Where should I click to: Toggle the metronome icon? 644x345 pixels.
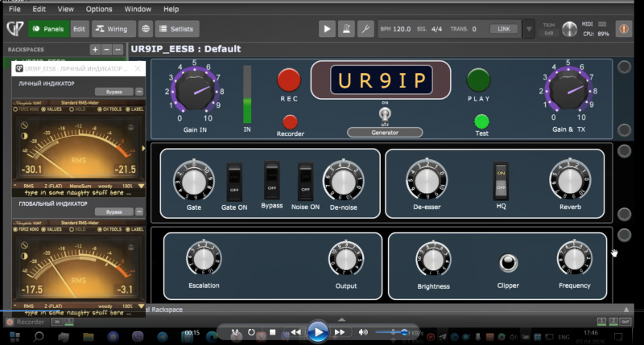(346, 29)
